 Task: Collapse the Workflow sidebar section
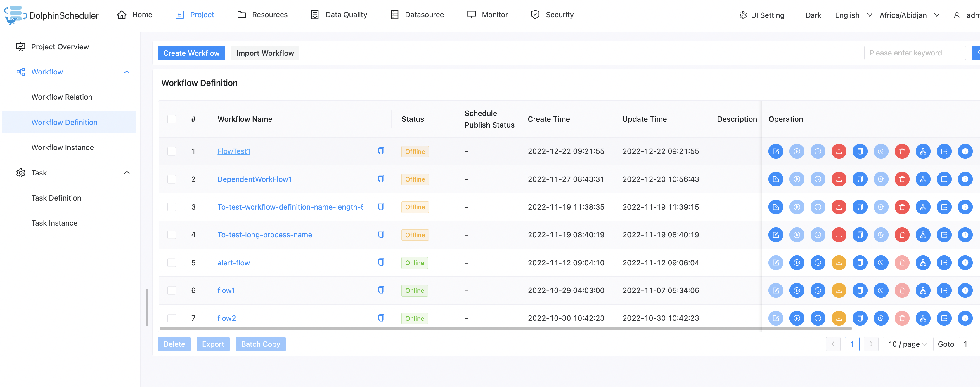(x=127, y=72)
